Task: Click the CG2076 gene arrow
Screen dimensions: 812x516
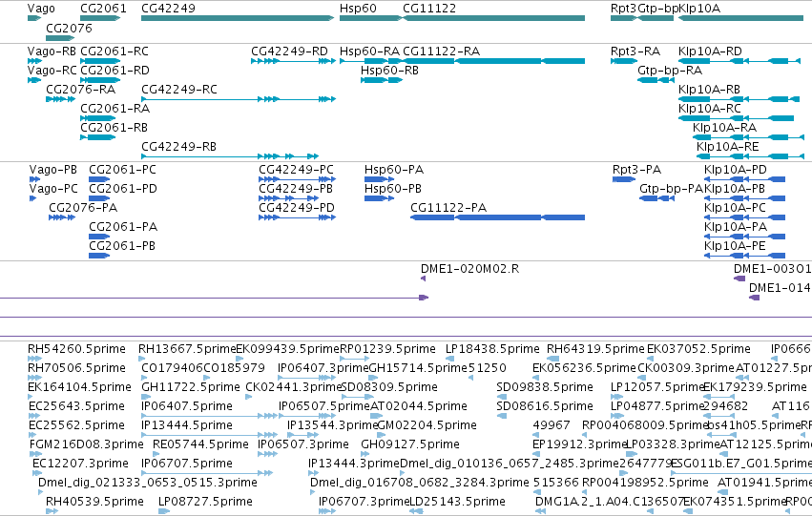Action: 60,38
